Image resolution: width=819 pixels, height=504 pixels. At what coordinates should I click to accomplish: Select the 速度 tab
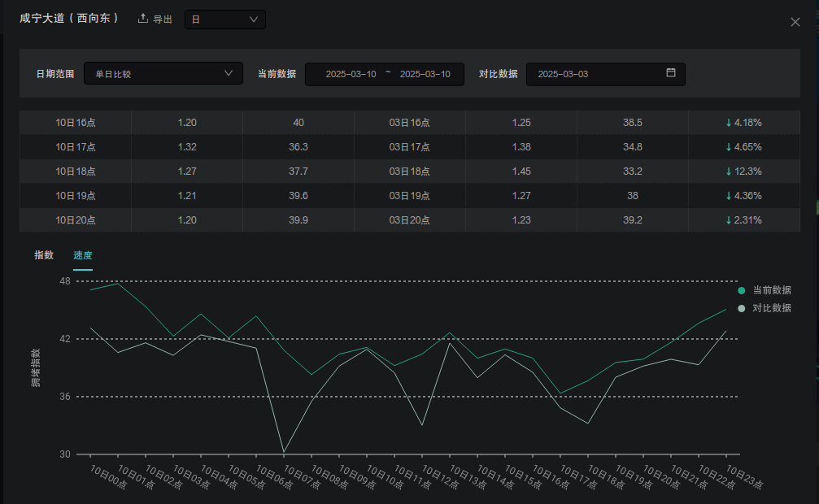click(83, 255)
